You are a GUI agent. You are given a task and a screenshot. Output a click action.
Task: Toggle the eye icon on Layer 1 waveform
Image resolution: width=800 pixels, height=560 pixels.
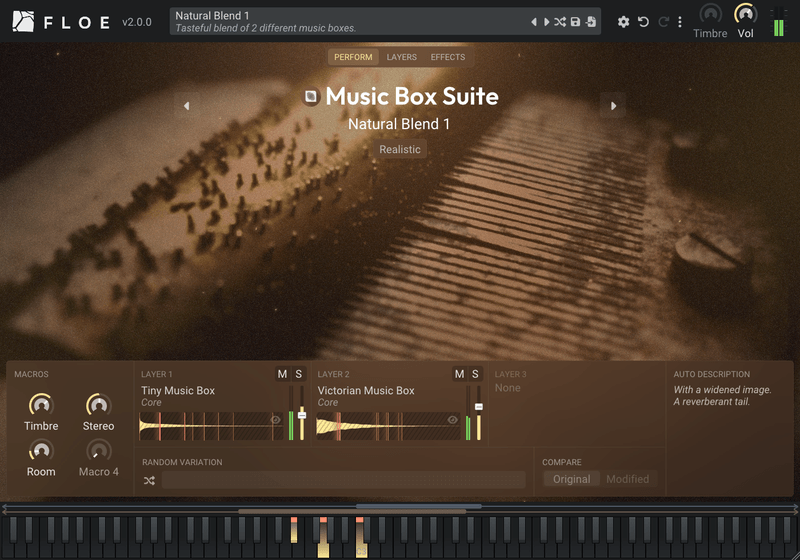(276, 420)
